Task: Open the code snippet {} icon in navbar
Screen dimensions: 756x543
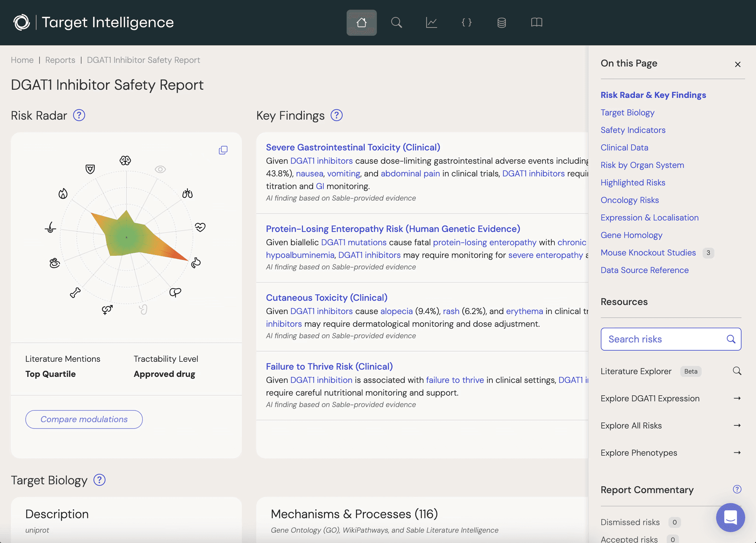Action: [466, 23]
